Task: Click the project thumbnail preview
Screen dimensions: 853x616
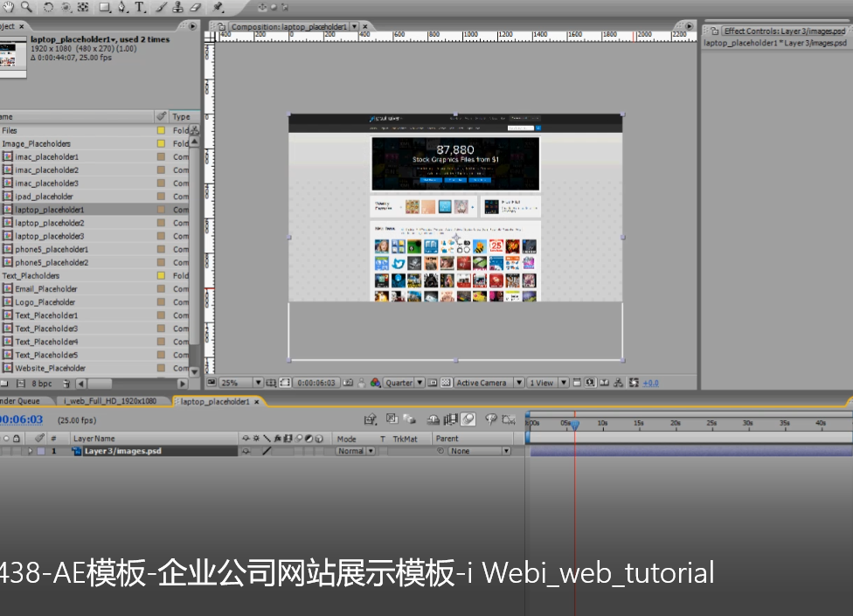Action: [13, 57]
